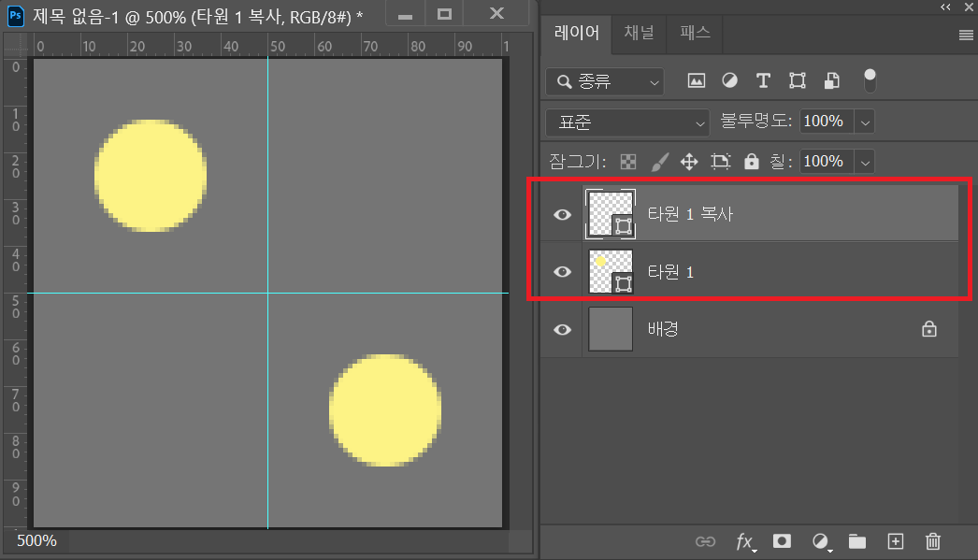The image size is (978, 560).
Task: Switch to the 레이어 tab
Action: (577, 33)
